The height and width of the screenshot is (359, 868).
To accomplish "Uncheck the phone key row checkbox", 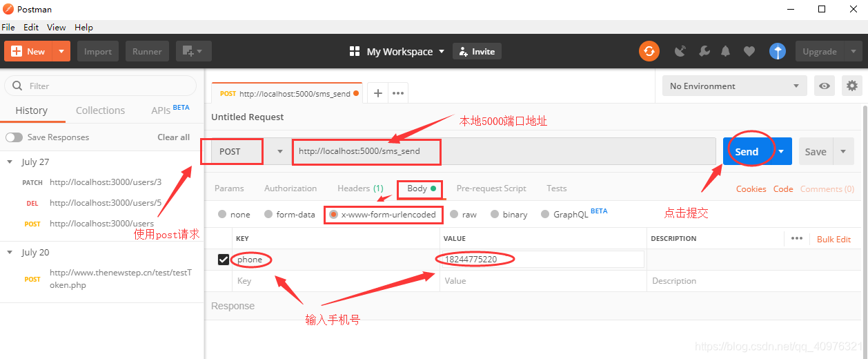I will [224, 260].
